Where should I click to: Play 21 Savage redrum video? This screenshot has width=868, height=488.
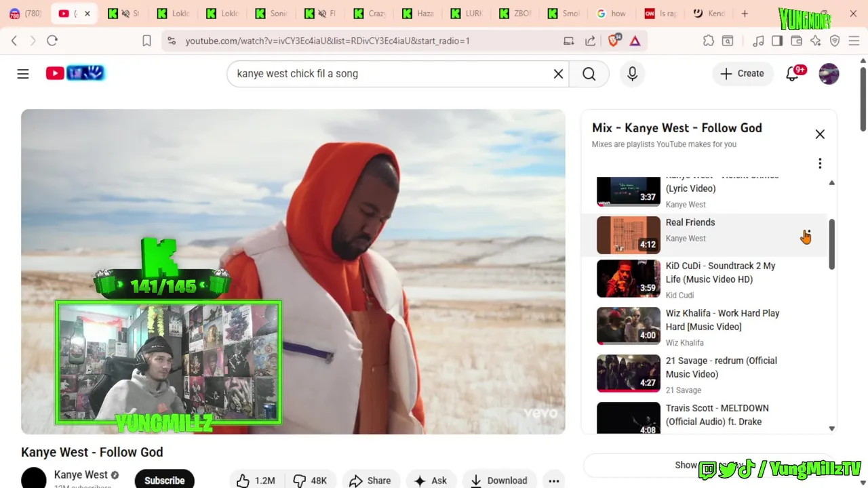[x=704, y=374]
